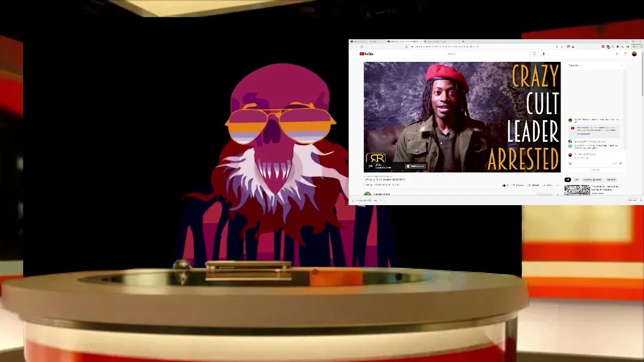Image resolution: width=644 pixels, height=362 pixels.
Task: Dislike the video
Action: click(x=518, y=185)
